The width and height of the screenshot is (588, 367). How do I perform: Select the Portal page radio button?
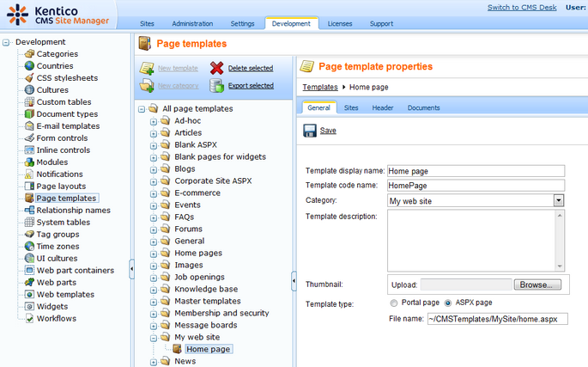pyautogui.click(x=394, y=303)
